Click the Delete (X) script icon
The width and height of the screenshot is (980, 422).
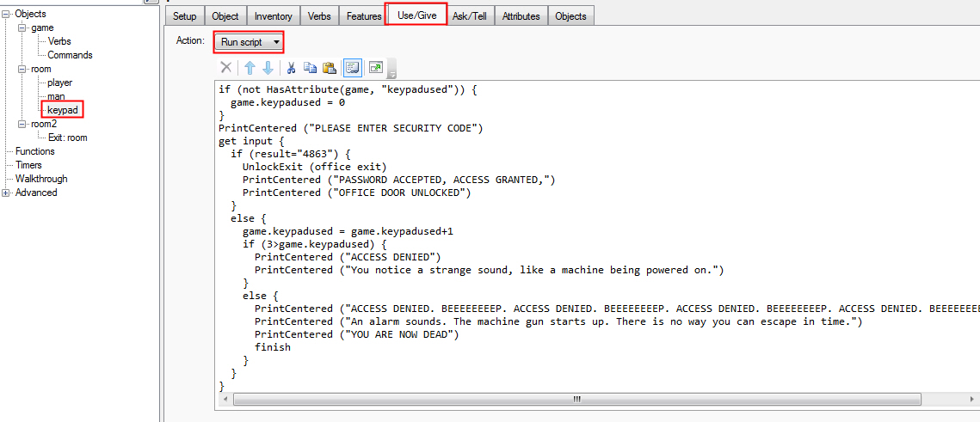click(x=225, y=68)
